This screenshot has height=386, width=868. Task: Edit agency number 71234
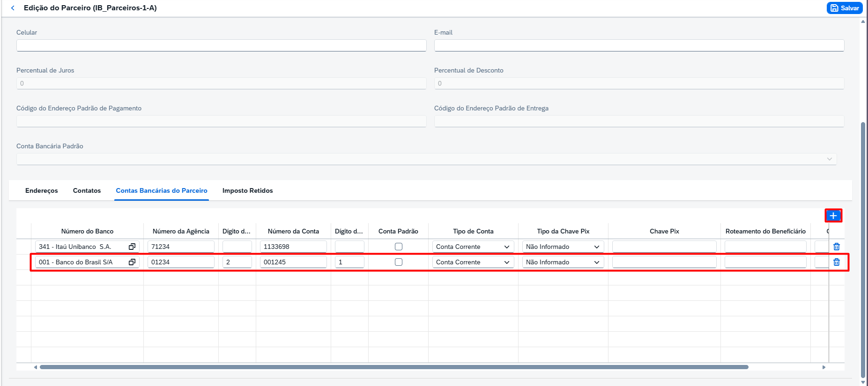tap(181, 247)
